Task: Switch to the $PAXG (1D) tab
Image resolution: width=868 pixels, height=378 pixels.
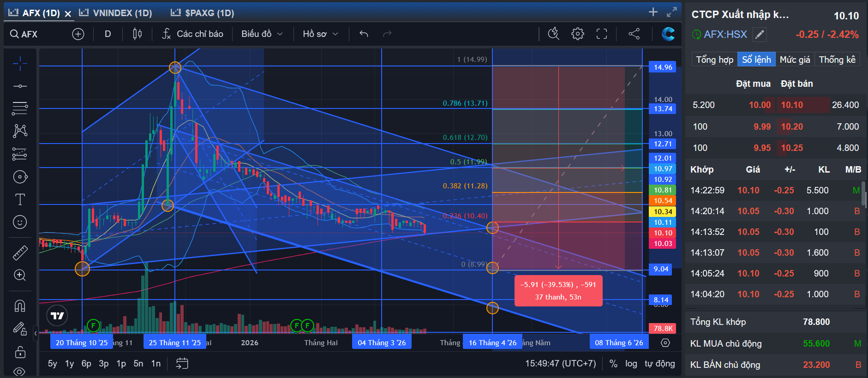Action: pos(203,13)
